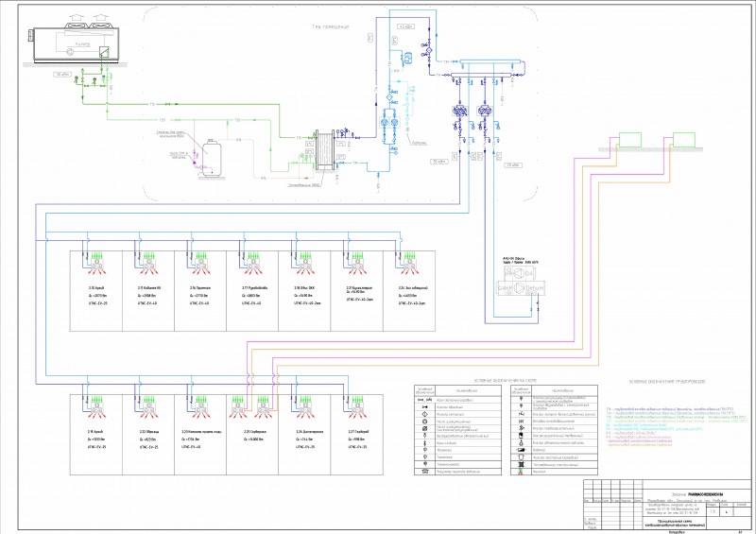Click the mesh filter symbol in legend
Viewport: 756px width, 534px height.
tap(424, 414)
